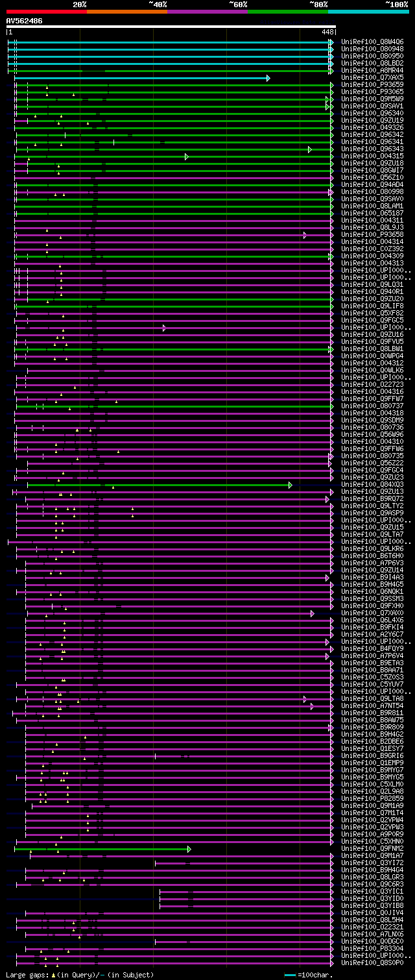Image resolution: width=415 pixels, height=980 pixels.
Task: Select the UniRef100_C0Z392 label
Action: click(x=372, y=249)
